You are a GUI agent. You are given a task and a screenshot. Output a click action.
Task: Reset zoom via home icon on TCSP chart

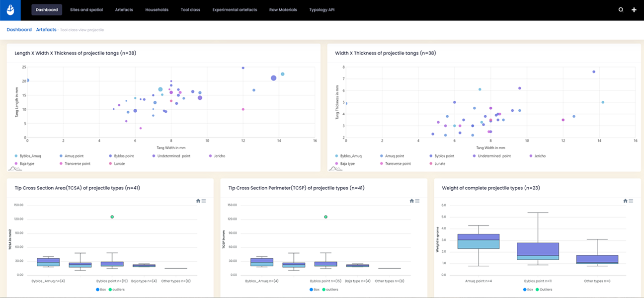(x=411, y=201)
